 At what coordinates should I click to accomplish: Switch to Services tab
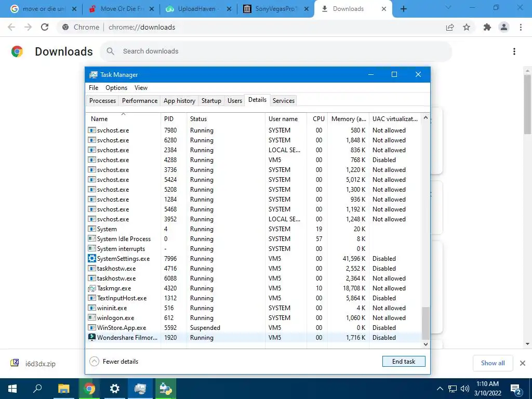[x=283, y=100]
